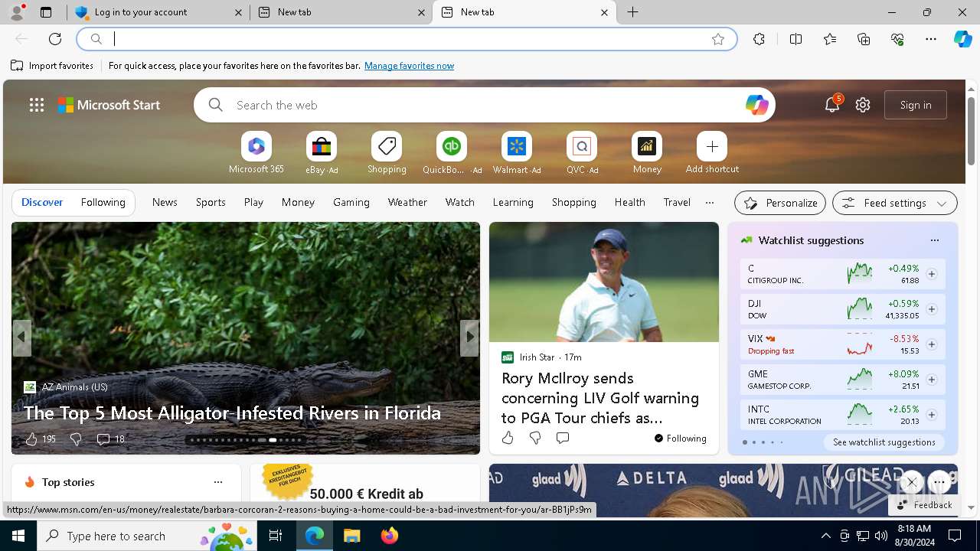Open the Extensions puzzle icon
The width and height of the screenshot is (980, 551).
[759, 39]
